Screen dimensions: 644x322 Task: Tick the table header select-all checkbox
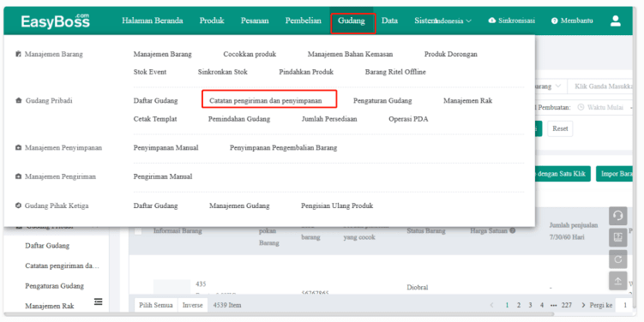[x=138, y=231]
